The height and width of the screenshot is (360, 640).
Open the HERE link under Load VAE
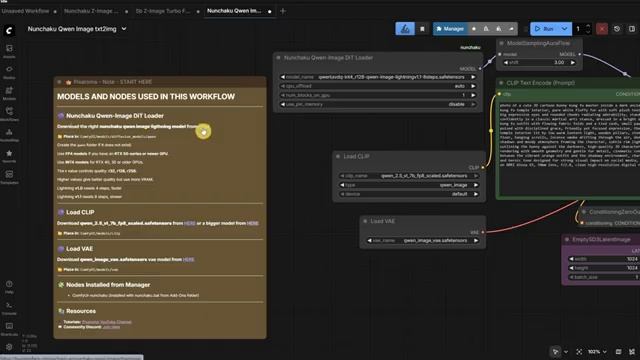pos(188,260)
